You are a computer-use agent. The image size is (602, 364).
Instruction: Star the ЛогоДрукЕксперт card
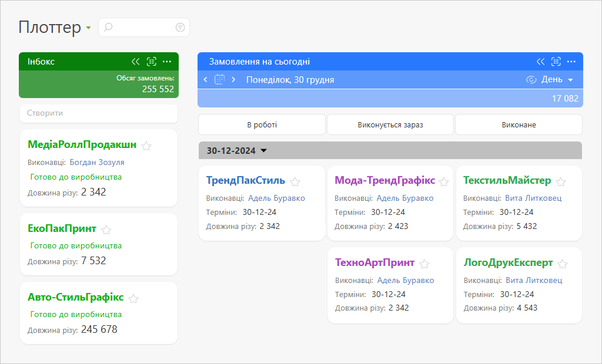563,264
